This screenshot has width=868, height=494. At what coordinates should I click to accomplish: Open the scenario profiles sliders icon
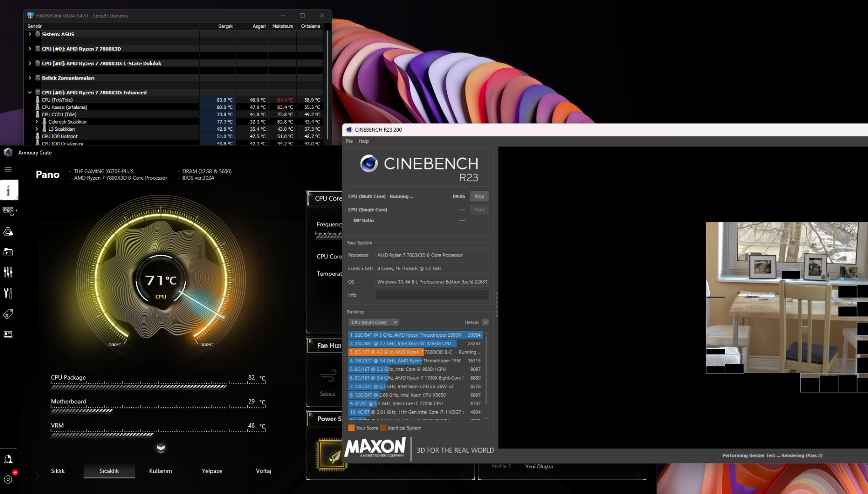pos(8,272)
